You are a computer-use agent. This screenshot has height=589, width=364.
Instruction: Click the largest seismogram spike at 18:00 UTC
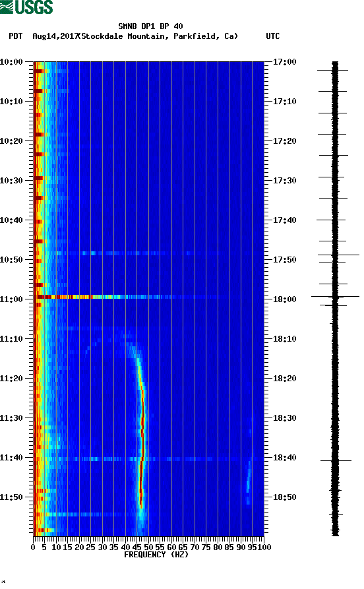click(335, 297)
